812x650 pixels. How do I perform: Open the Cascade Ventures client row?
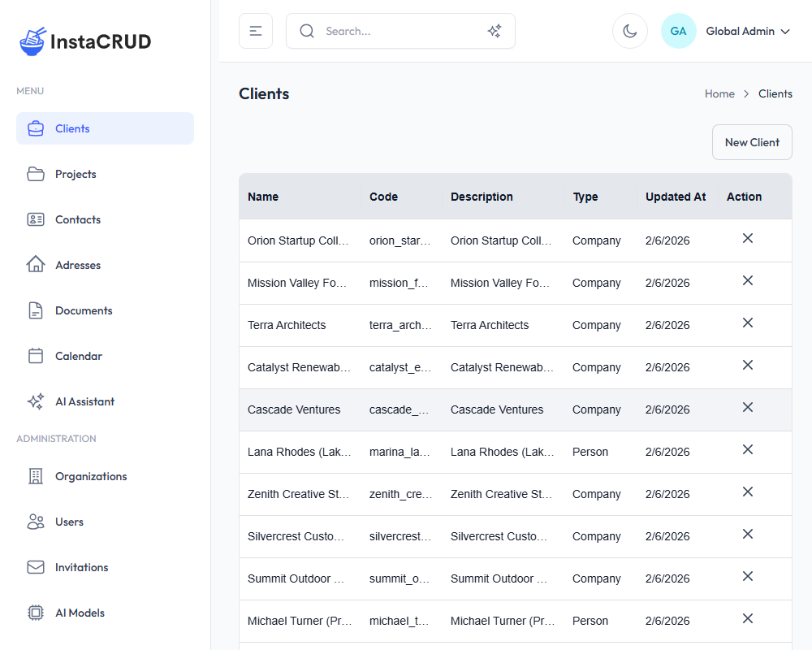click(294, 409)
